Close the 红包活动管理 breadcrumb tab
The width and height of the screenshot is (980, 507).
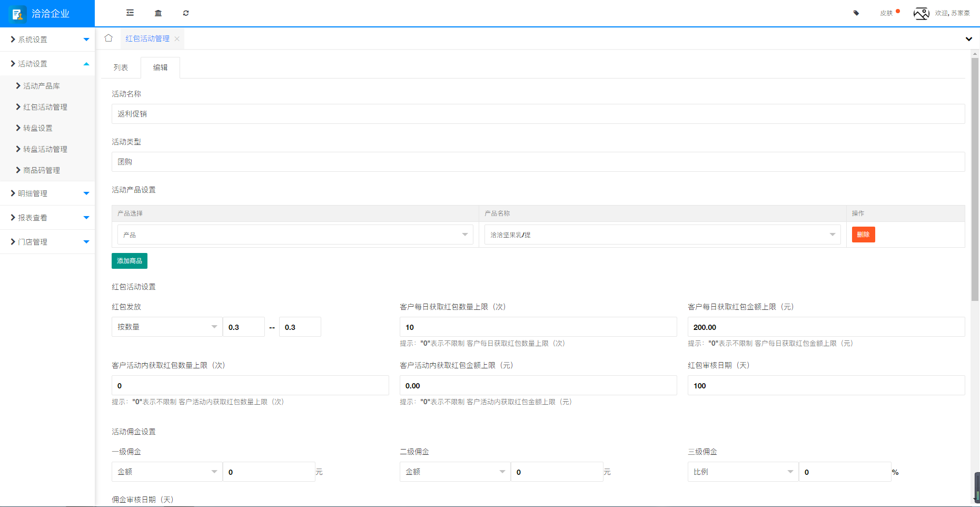pos(177,38)
